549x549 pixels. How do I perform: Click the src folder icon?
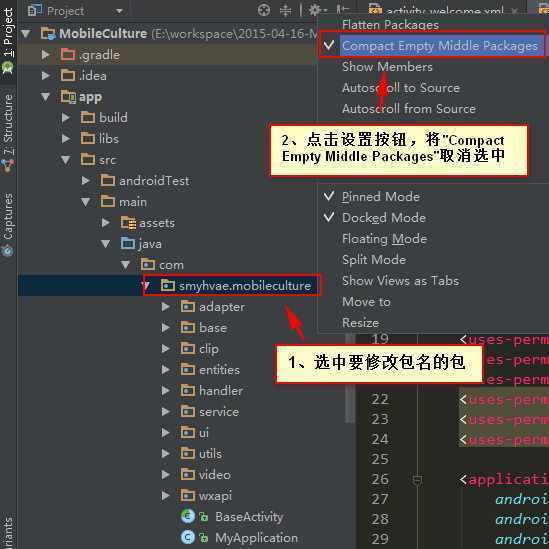(x=88, y=159)
